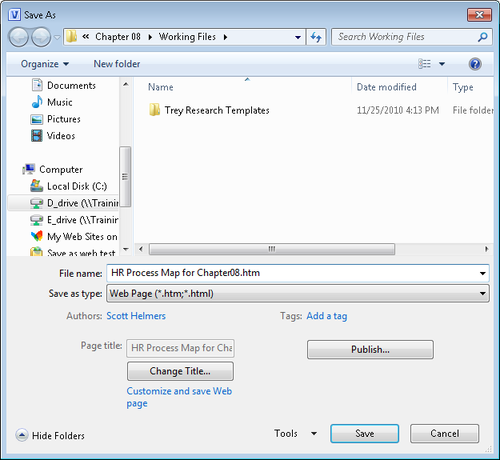Select the Music library icon
Viewport: 500px width, 460px height.
[x=37, y=102]
